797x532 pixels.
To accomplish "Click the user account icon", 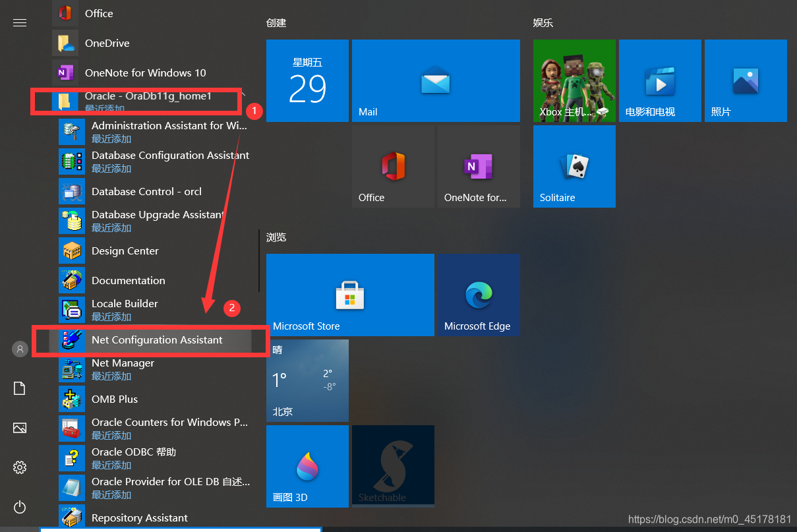I will (x=20, y=349).
